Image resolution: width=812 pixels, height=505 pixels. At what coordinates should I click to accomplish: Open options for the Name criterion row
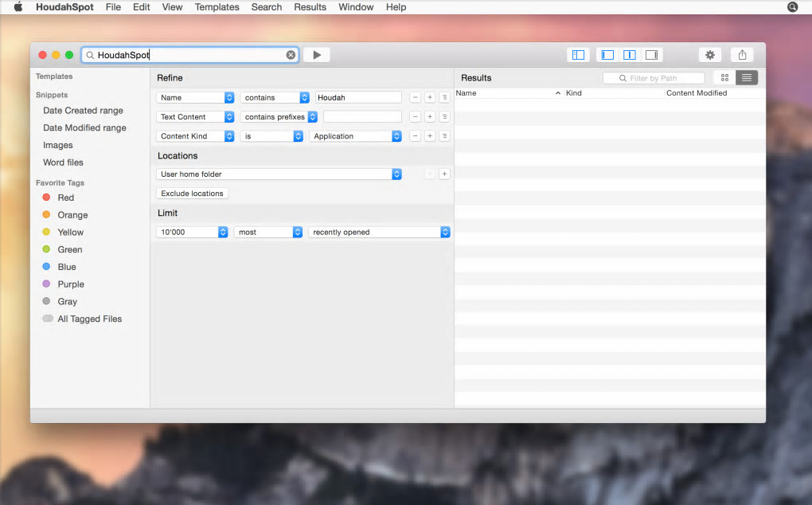pyautogui.click(x=444, y=97)
